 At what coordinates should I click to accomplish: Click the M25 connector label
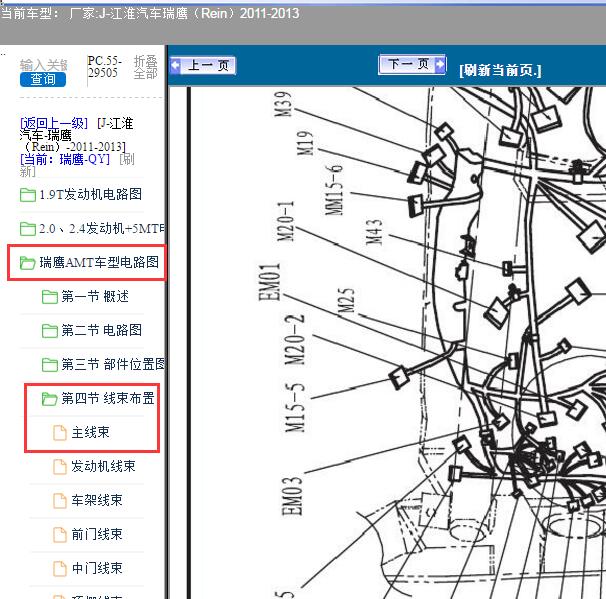pyautogui.click(x=346, y=300)
